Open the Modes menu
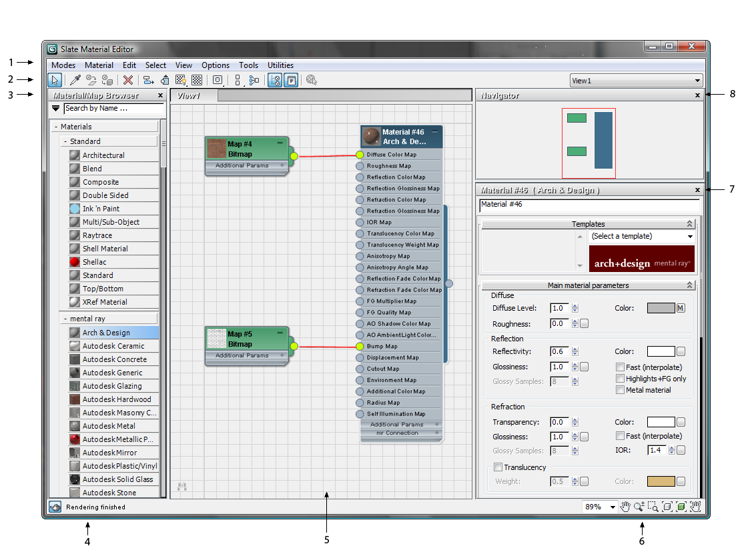 click(x=63, y=65)
